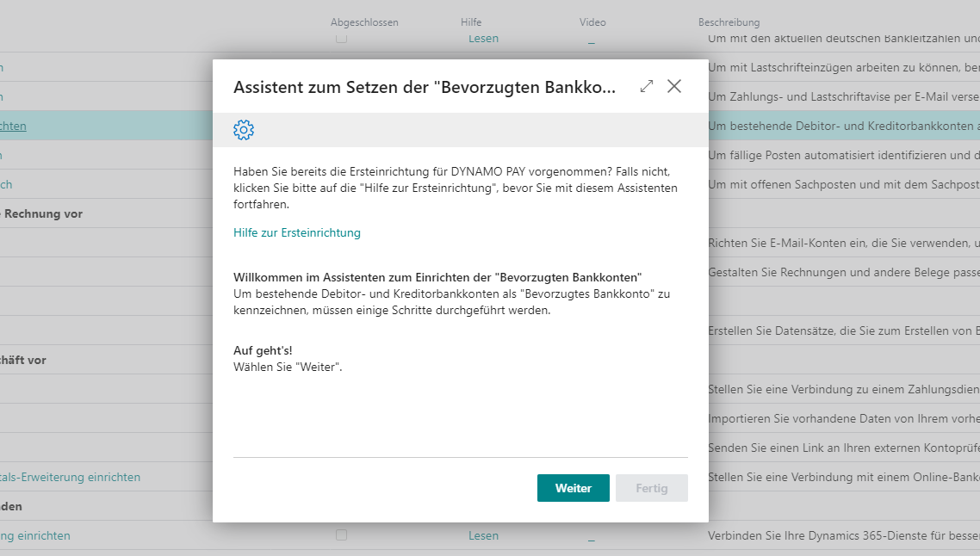
Task: Click description 'Importieren Sie vorhandene Daten'
Action: point(844,418)
